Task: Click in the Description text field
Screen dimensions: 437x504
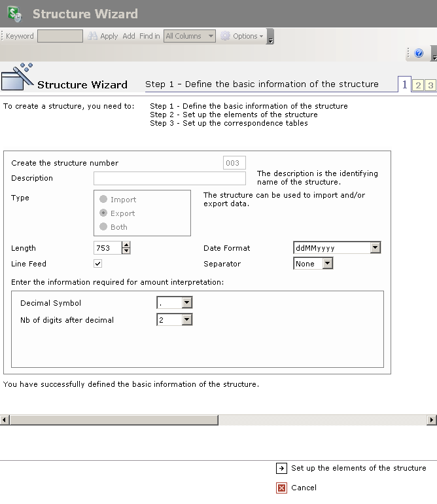Action: pos(169,179)
